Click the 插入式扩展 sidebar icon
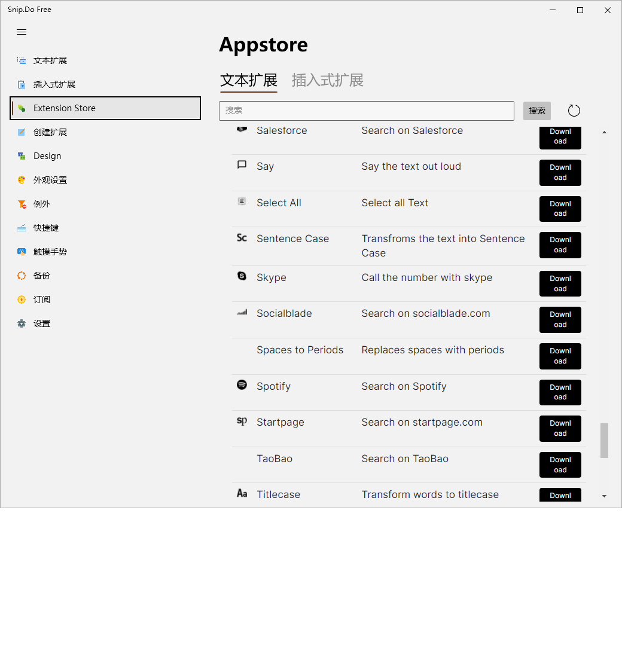The width and height of the screenshot is (622, 672). click(22, 84)
